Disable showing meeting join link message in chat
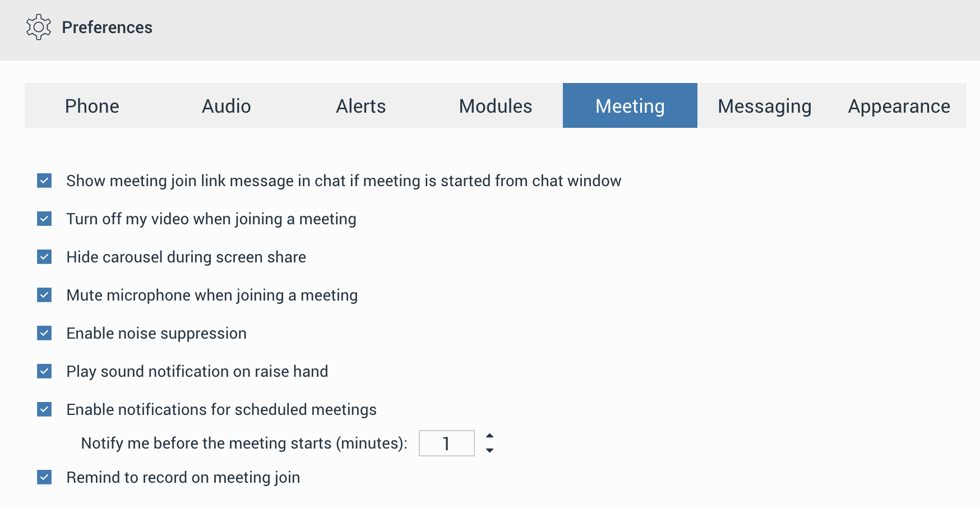 [44, 181]
